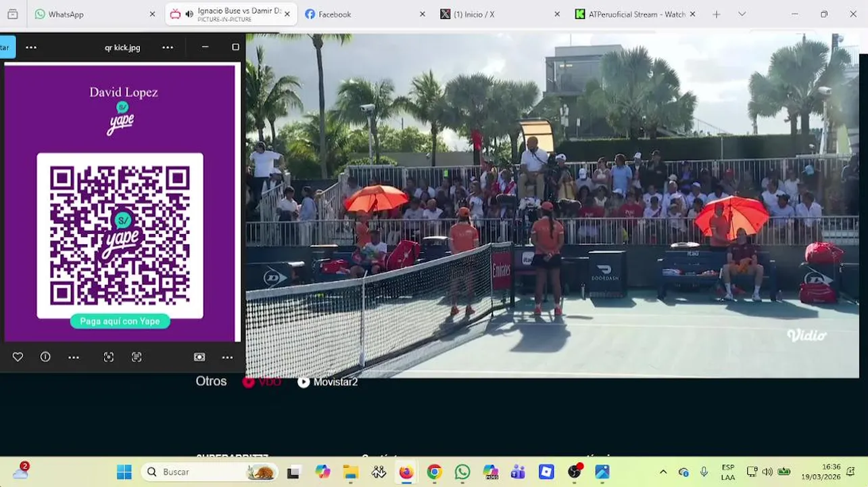
Task: Launch Copilot from the taskbar
Action: click(322, 472)
